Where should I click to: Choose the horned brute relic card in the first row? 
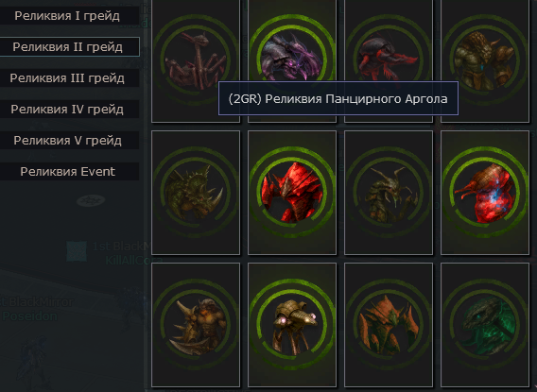click(x=485, y=60)
